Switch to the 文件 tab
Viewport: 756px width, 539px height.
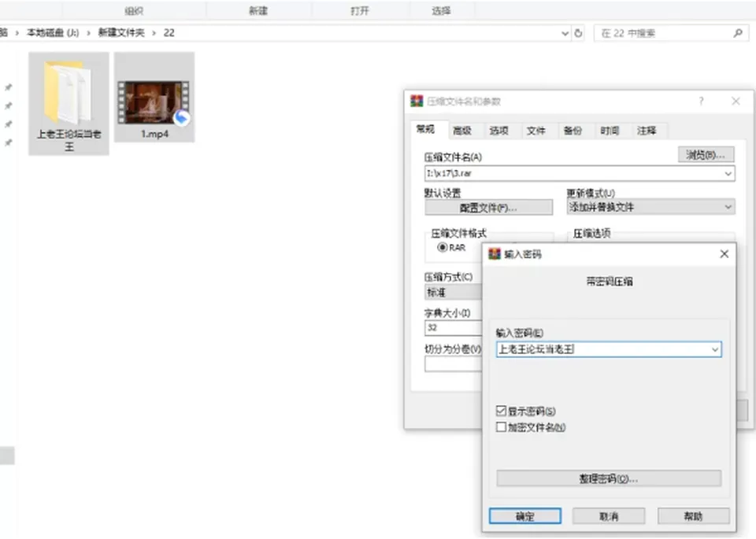click(535, 131)
